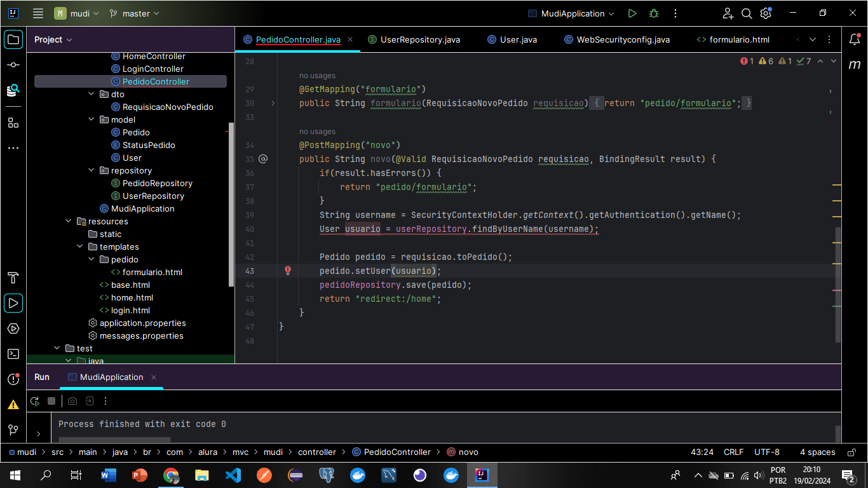This screenshot has width=868, height=488.
Task: Click the yellow warning triangle sidebar icon
Action: (13, 405)
